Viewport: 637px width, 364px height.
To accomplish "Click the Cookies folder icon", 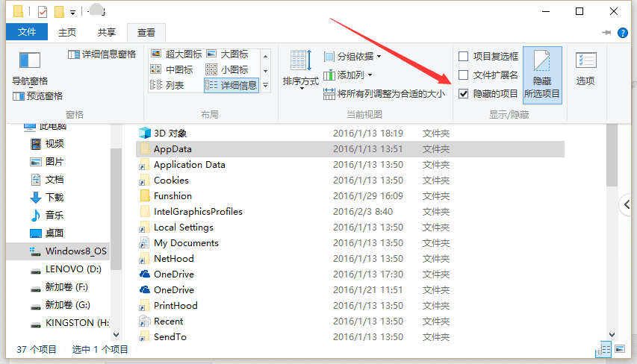I will click(x=145, y=181).
